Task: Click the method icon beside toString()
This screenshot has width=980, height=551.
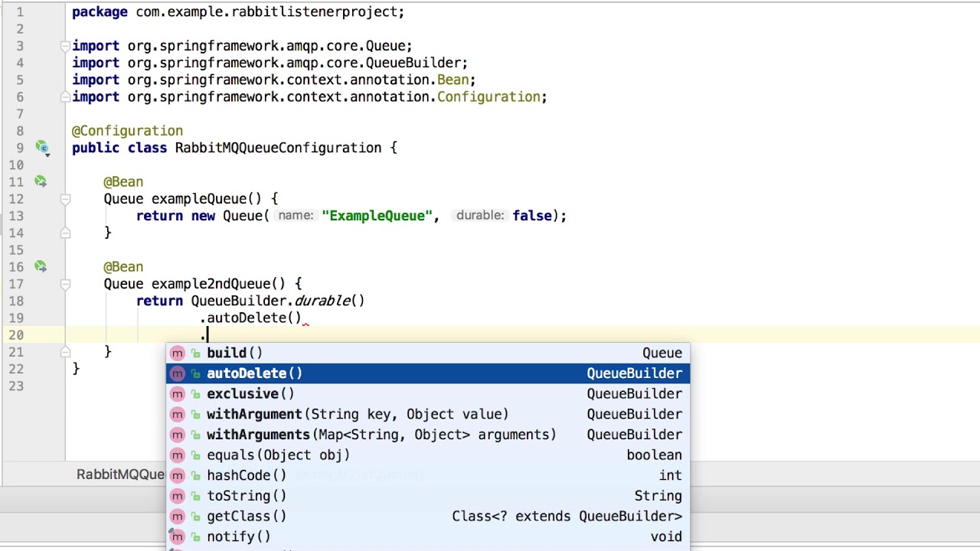Action: (x=178, y=496)
